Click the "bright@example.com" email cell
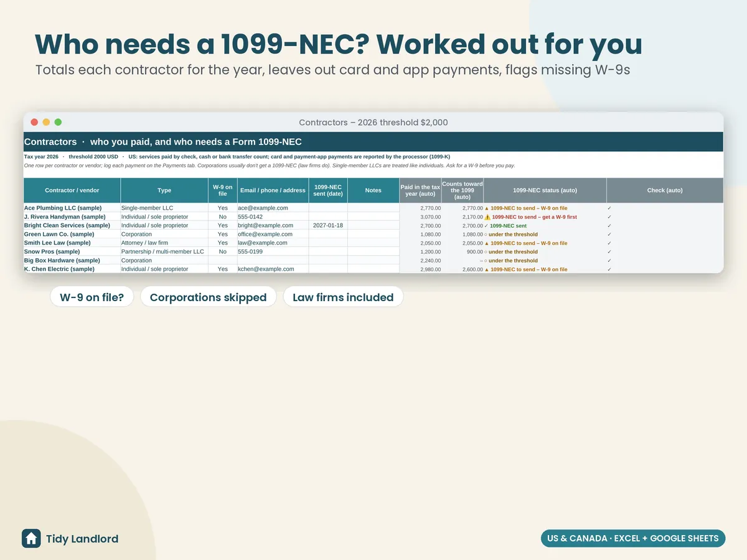This screenshot has height=560, width=747. 273,226
